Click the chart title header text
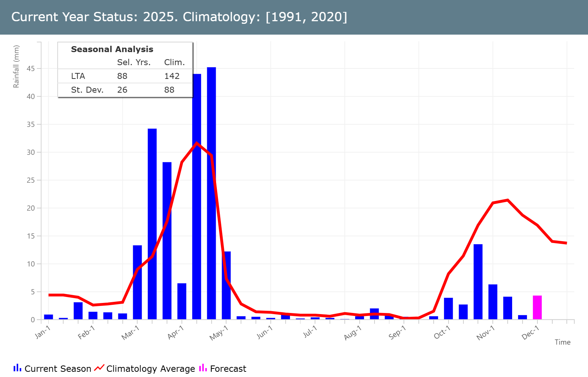This screenshot has width=588, height=377. (x=179, y=17)
